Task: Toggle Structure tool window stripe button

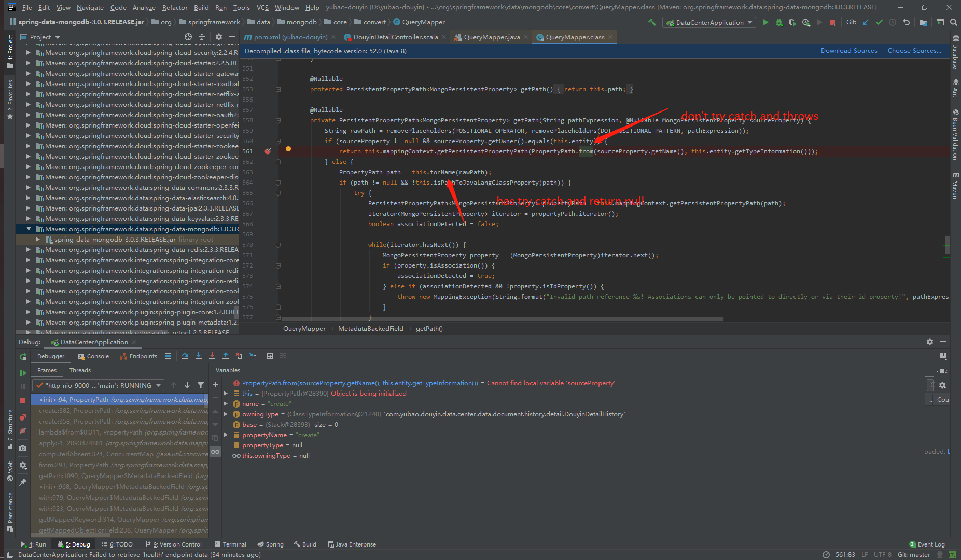Action: point(10,429)
